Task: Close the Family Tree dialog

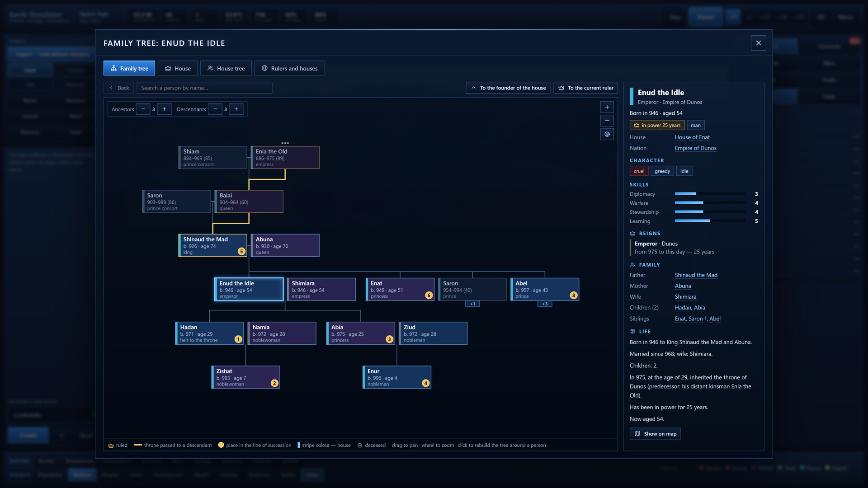Action: point(758,43)
